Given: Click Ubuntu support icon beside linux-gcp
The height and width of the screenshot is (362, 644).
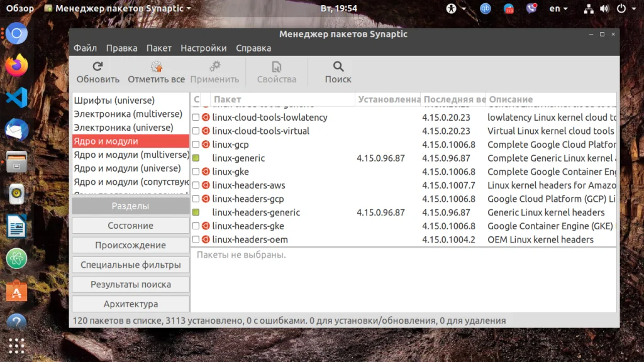Looking at the screenshot, I should (x=206, y=145).
